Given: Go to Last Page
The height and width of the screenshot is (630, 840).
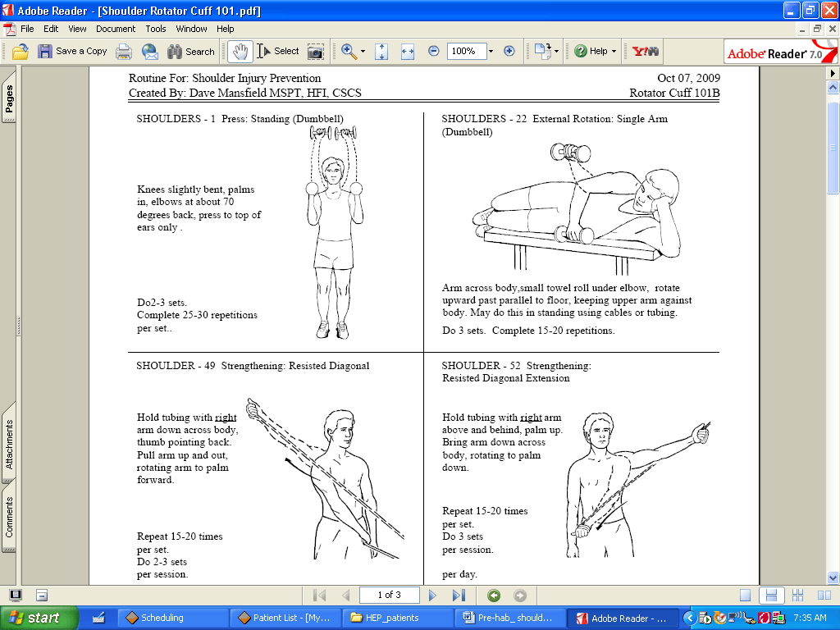Looking at the screenshot, I should pyautogui.click(x=459, y=596).
